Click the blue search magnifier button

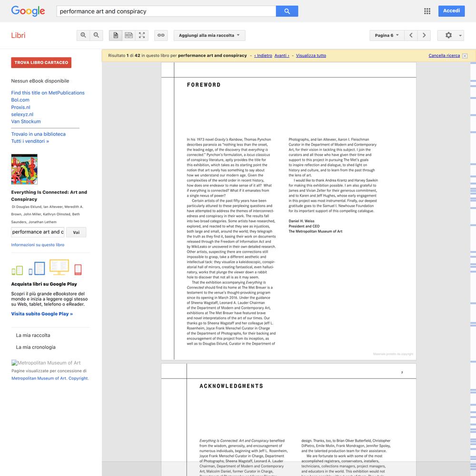coord(287,11)
